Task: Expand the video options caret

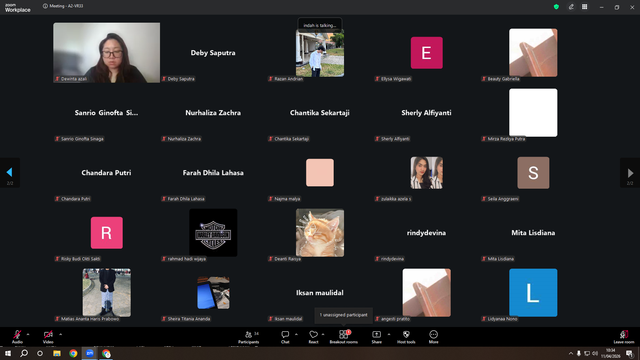Action: click(x=60, y=334)
